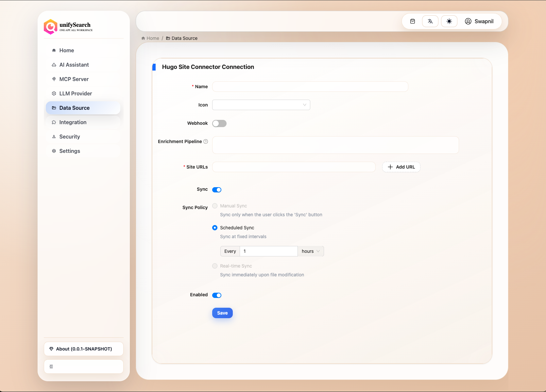The height and width of the screenshot is (392, 546).
Task: Turn off the Sync switch
Action: click(x=217, y=190)
